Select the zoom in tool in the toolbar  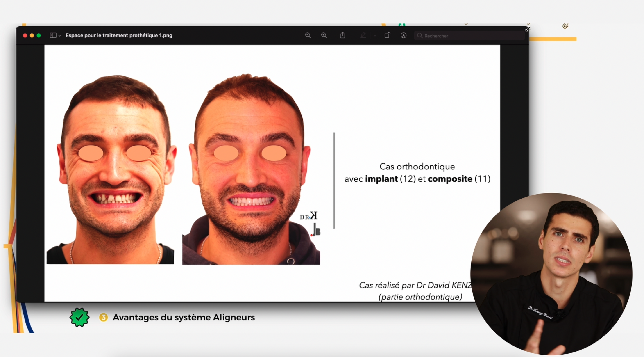coord(324,35)
